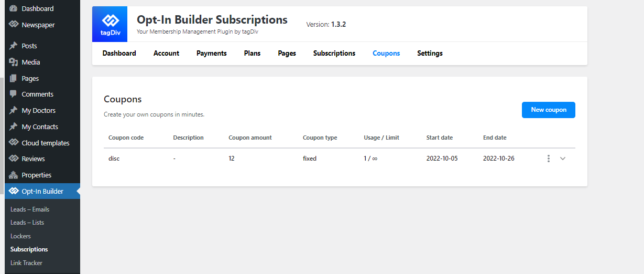Switch to the Plans tab
The height and width of the screenshot is (274, 644).
click(x=252, y=53)
